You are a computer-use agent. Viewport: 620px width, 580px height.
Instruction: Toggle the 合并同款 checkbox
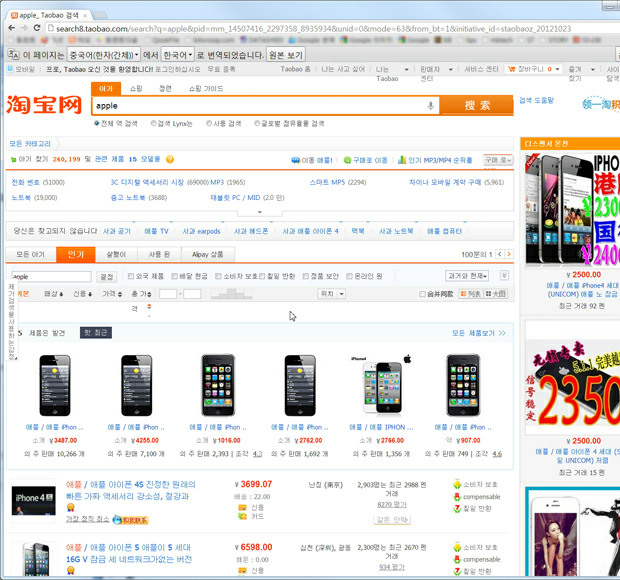tap(422, 294)
